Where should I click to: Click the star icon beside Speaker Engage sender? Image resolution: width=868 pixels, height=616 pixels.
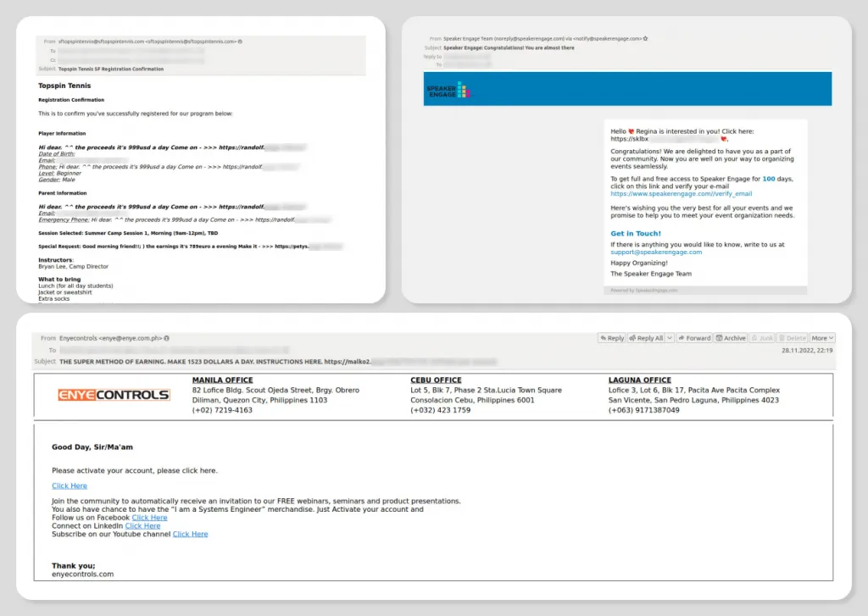click(x=645, y=39)
